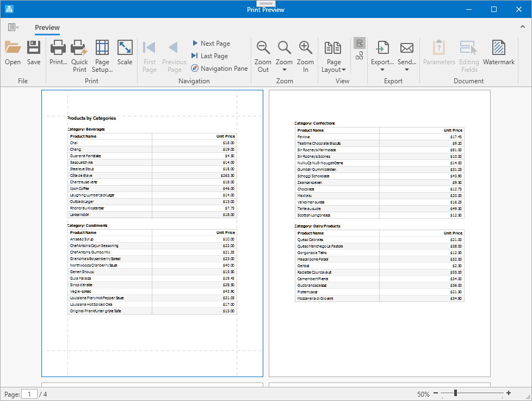Click the 50% zoom level label
The height and width of the screenshot is (401, 532).
click(423, 394)
